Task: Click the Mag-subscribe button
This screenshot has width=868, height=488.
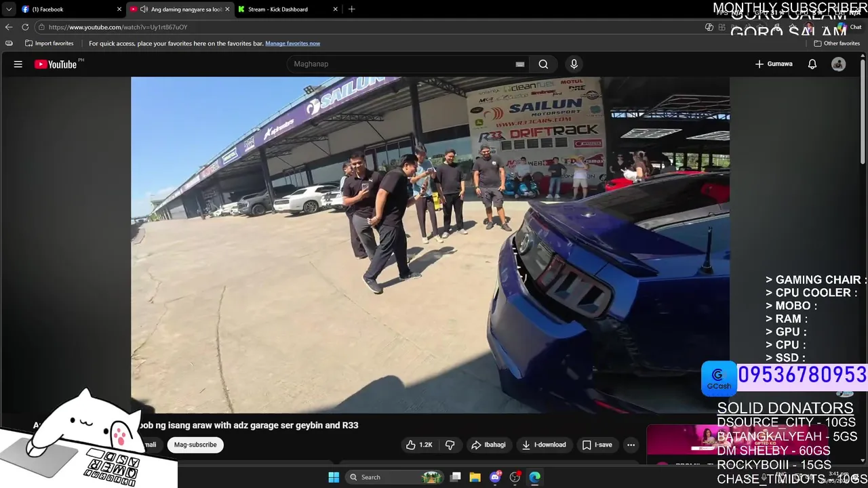Action: [x=195, y=445]
